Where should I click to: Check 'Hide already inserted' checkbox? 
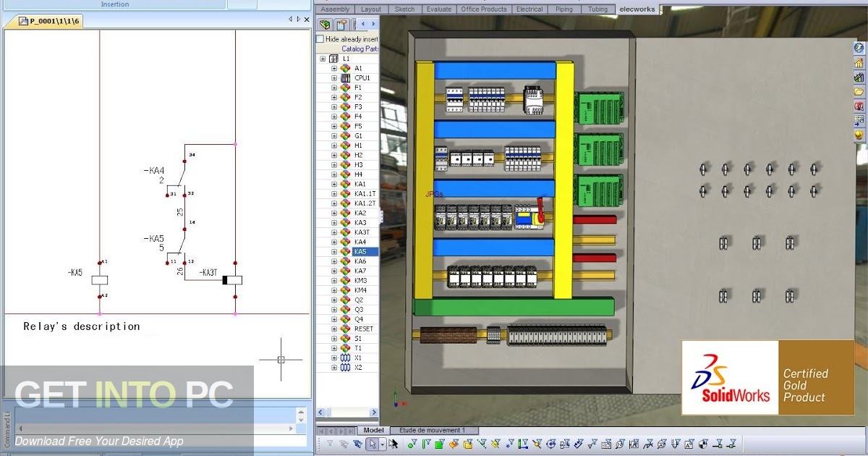[320, 39]
